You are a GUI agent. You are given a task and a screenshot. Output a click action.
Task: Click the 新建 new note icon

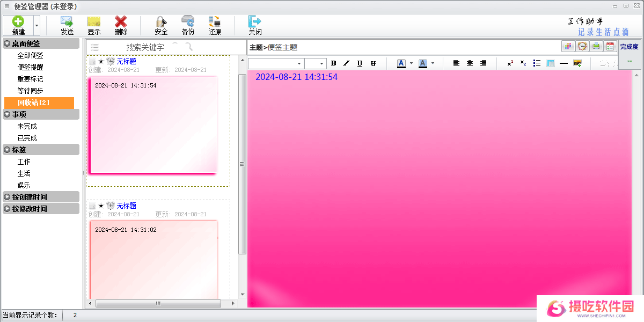(x=18, y=21)
